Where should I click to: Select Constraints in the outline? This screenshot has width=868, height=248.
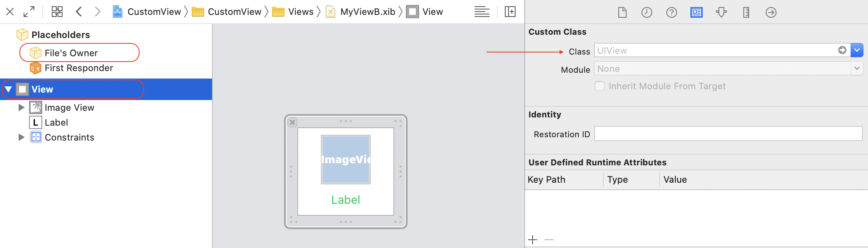pos(70,137)
